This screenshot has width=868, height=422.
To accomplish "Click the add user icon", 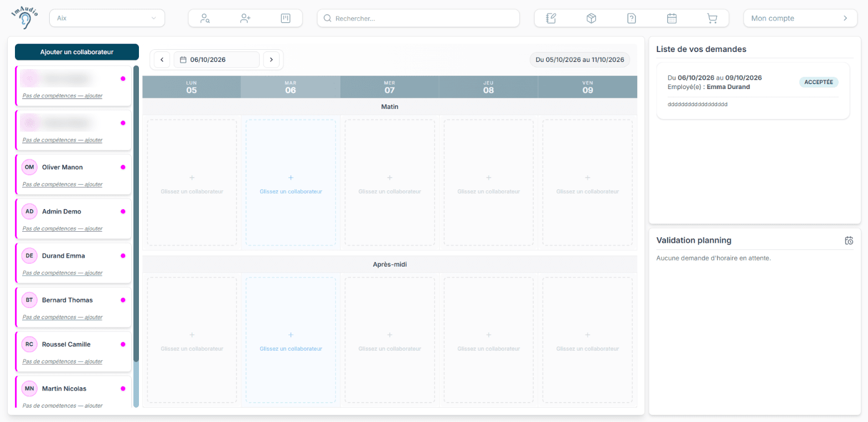I will [245, 18].
